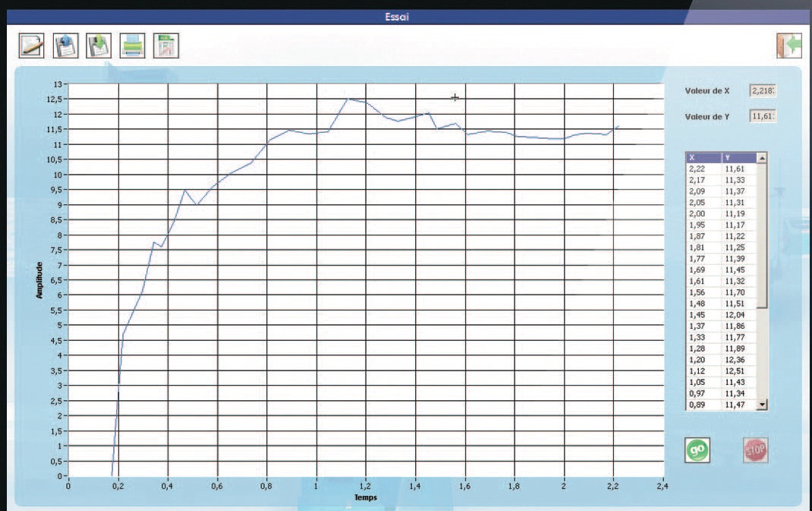Screen dimensions: 812x511
Task: Select the X cell 1,81
Action: click(703, 248)
